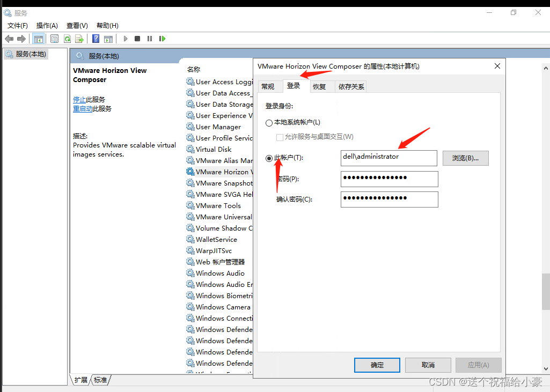Select the User Experience Virtualization row
This screenshot has width=550, height=392.
tap(219, 115)
